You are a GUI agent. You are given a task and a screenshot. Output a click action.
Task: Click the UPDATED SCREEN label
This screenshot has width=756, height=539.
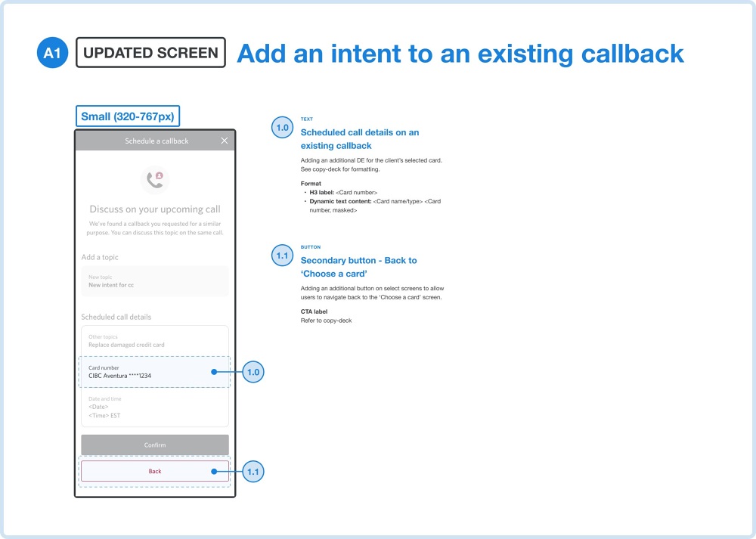click(150, 53)
